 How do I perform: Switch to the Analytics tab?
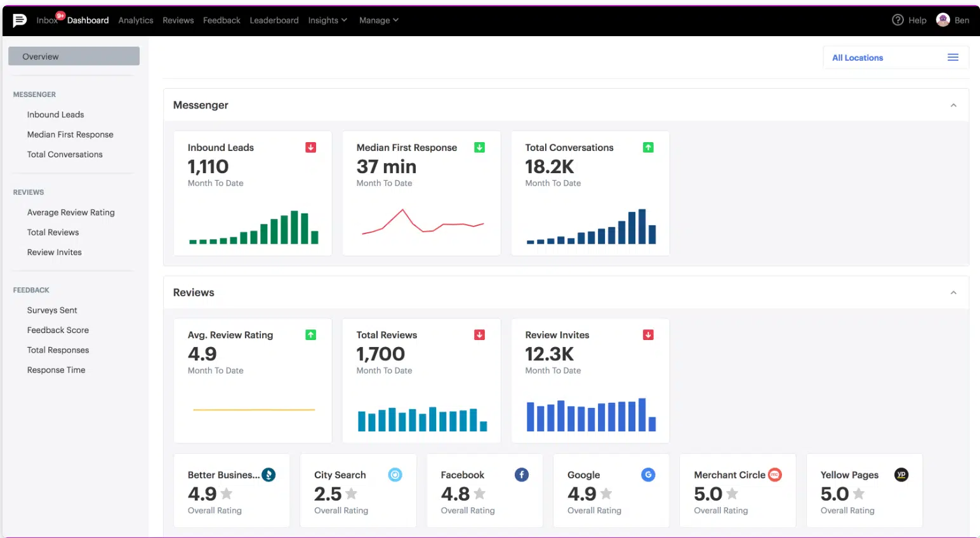pos(135,20)
